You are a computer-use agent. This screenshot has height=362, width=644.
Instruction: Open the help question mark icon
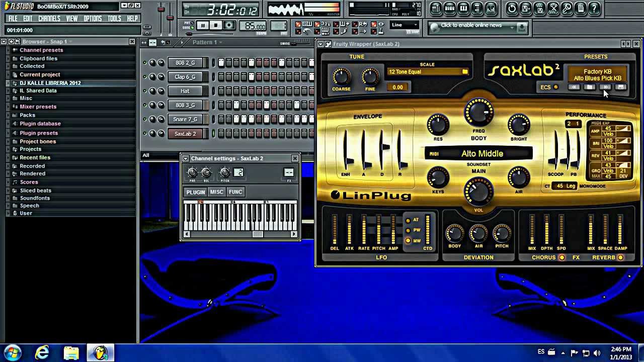coord(594,9)
